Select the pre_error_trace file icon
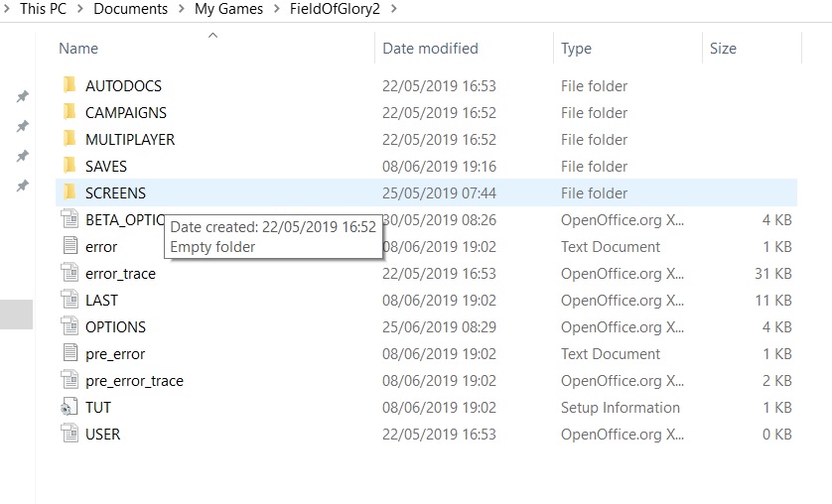The image size is (832, 504). pos(69,380)
